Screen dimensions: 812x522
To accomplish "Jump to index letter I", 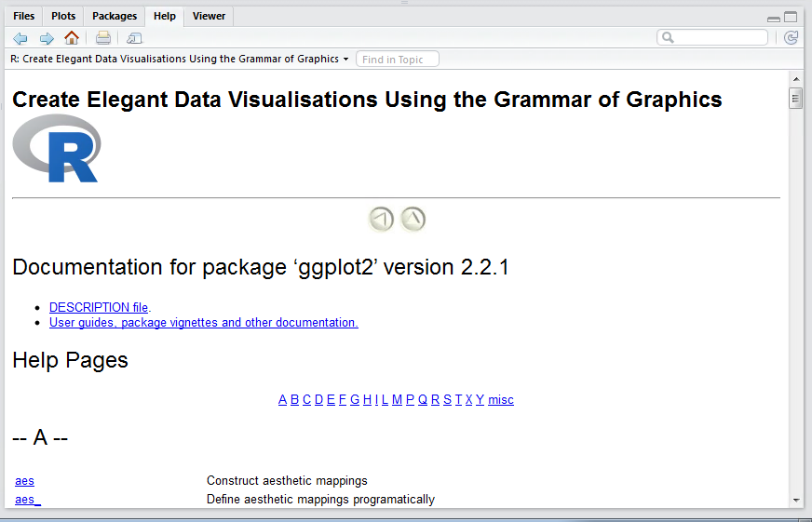I will [376, 399].
